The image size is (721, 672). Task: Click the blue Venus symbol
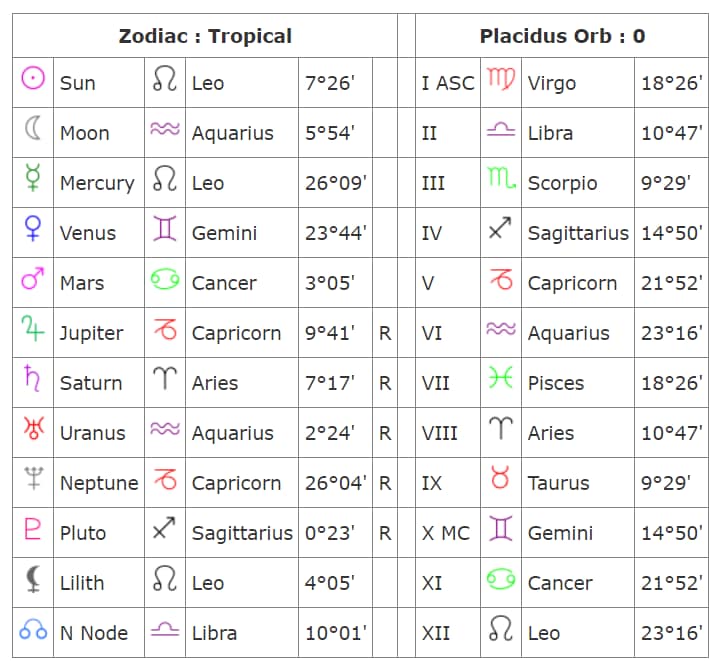coord(33,230)
